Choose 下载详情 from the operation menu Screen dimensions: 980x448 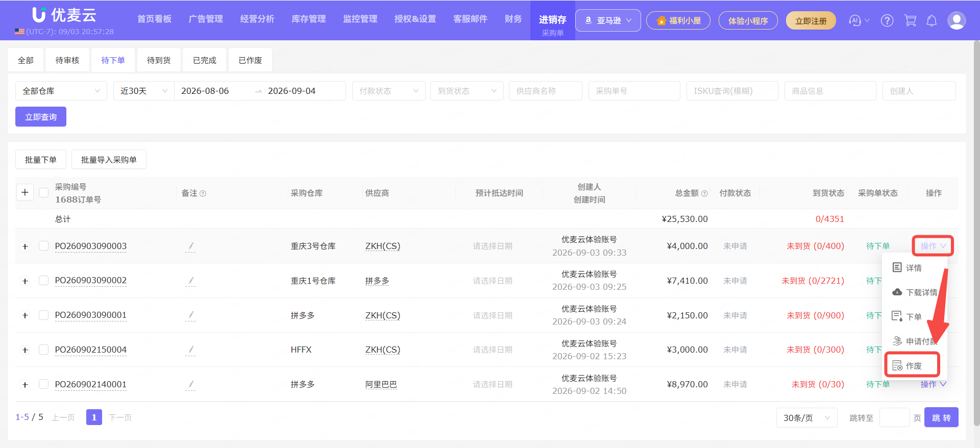(x=915, y=292)
